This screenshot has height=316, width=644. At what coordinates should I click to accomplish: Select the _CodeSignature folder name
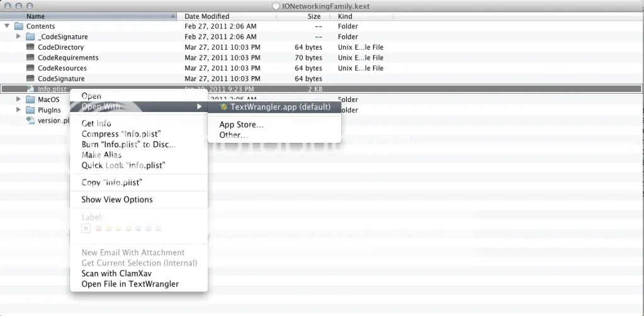point(63,37)
